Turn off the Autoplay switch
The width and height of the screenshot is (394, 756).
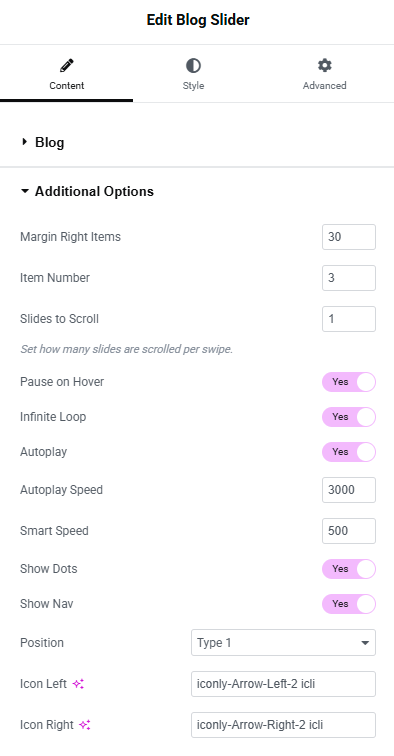349,452
